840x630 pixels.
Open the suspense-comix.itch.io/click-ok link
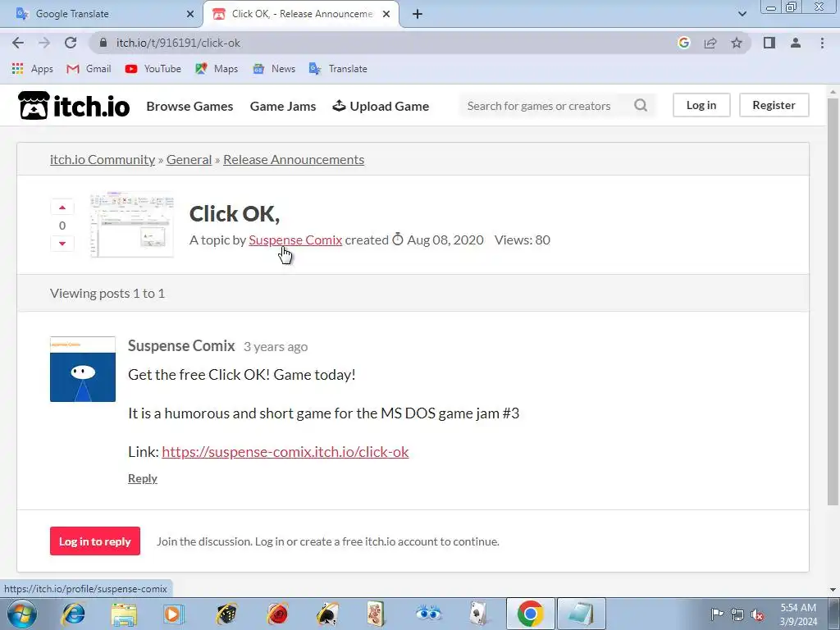click(x=285, y=452)
